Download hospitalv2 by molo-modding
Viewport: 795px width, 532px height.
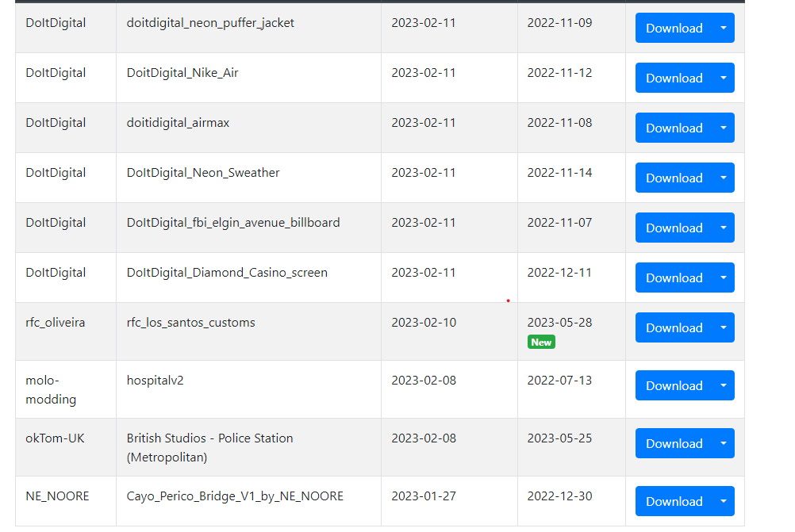[x=674, y=385]
